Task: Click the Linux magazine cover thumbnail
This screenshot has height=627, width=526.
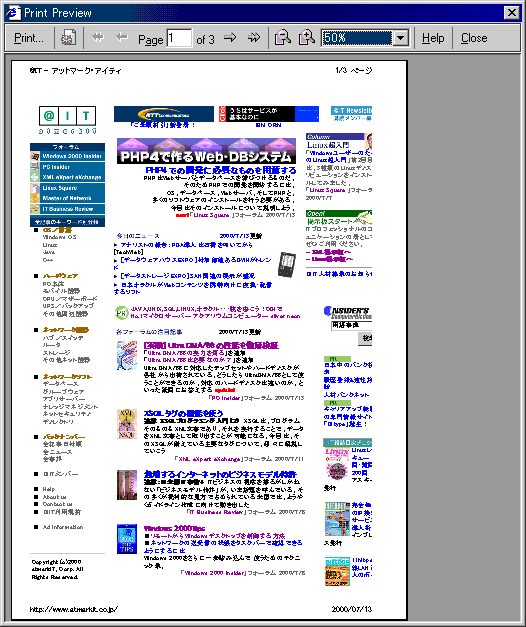Action: pyautogui.click(x=337, y=464)
